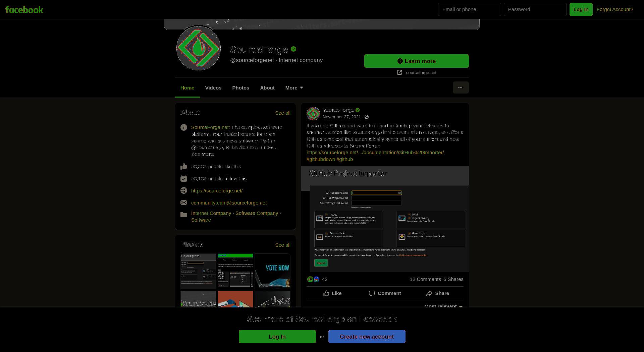Click the Comment speech bubble icon
Screen dimensions: 644x352
click(x=372, y=293)
